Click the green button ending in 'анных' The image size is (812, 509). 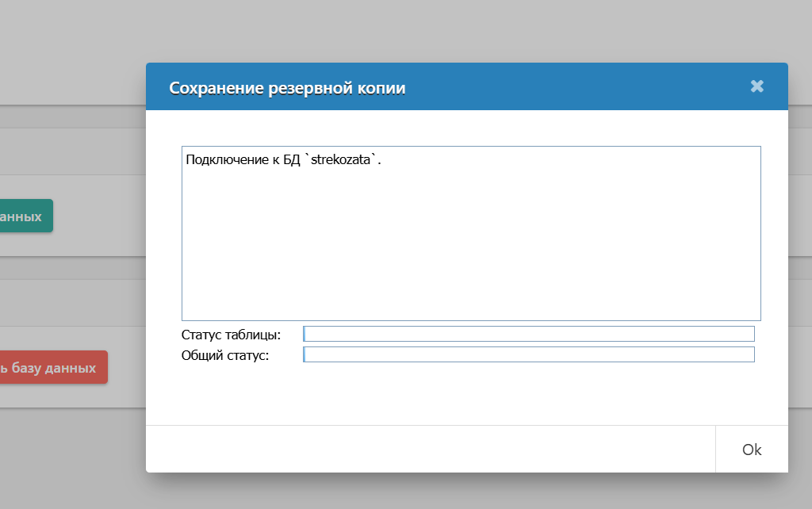[x=25, y=216]
